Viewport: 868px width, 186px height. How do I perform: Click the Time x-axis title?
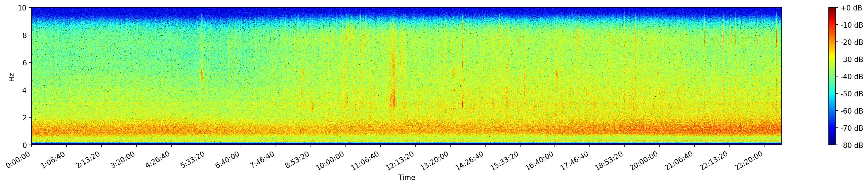tap(406, 178)
